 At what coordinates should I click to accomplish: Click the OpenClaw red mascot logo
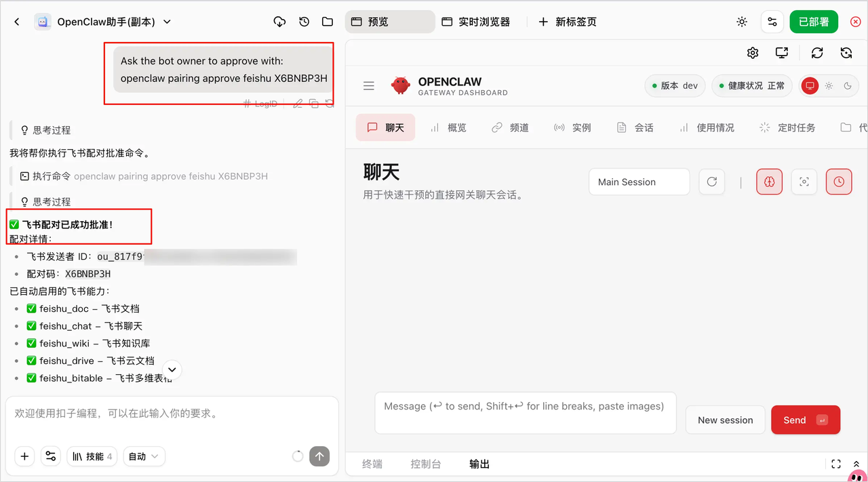[401, 85]
